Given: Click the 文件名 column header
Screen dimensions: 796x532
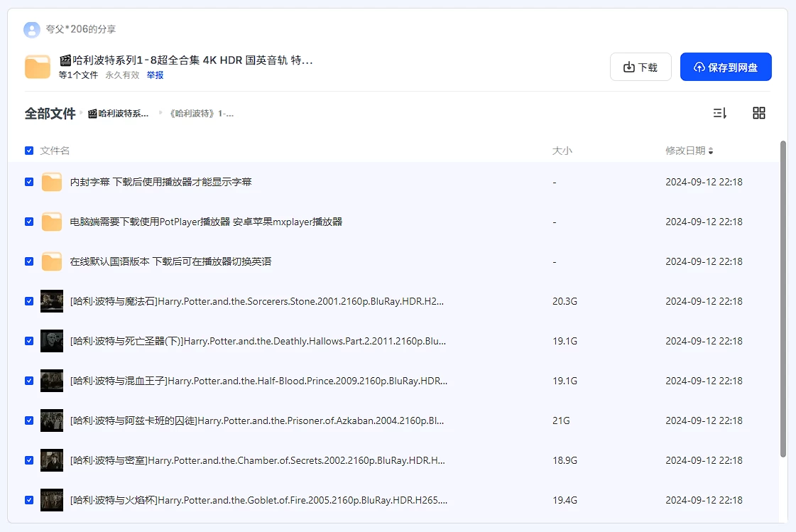Looking at the screenshot, I should coord(55,151).
